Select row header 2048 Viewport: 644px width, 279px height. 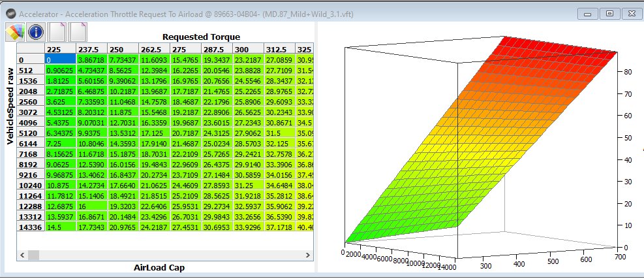coord(31,91)
